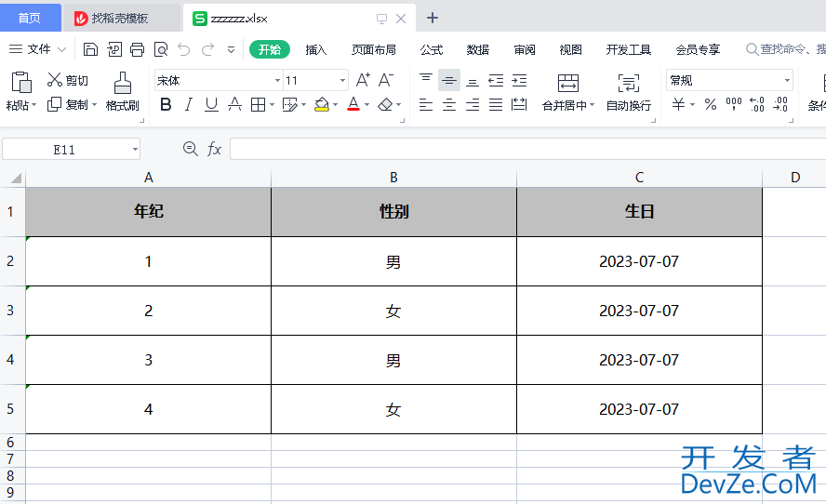Click the formula bar input field

tap(527, 149)
